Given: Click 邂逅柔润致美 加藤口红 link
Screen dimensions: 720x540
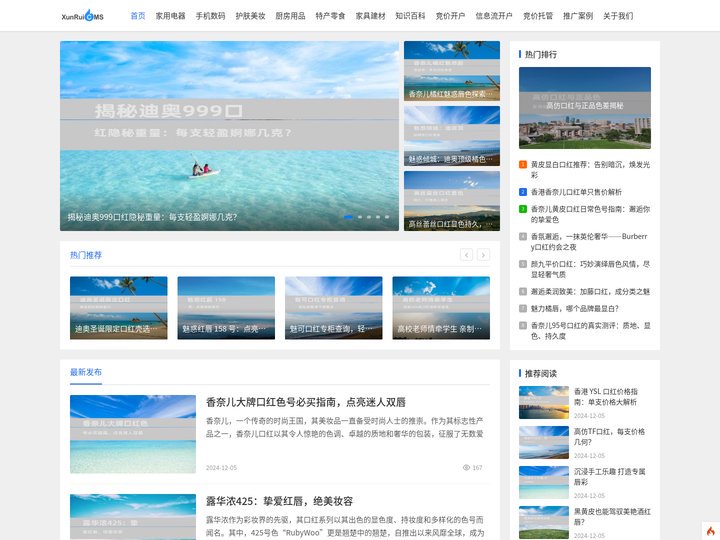Looking at the screenshot, I should tap(590, 292).
